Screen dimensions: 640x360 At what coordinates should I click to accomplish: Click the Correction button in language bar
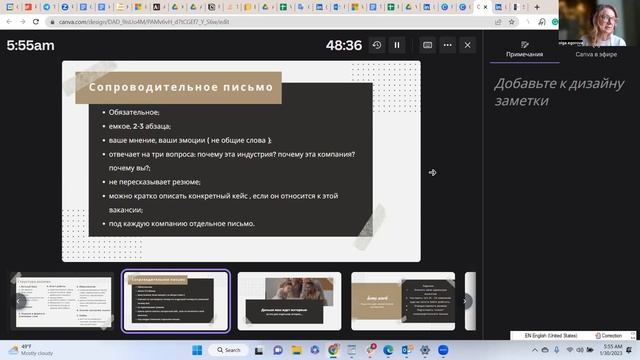(609, 336)
